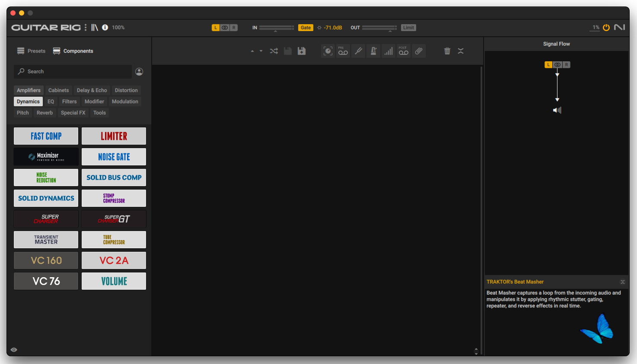
Task: Select the Special FX category tag
Action: [73, 113]
